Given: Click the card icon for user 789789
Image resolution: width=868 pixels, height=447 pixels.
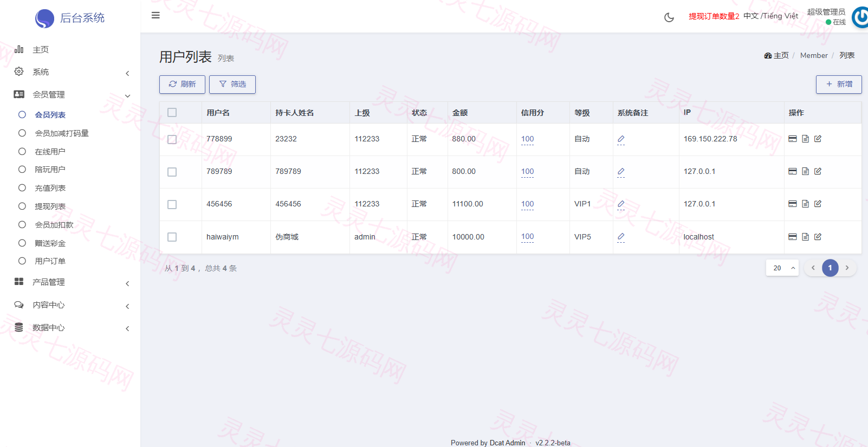Looking at the screenshot, I should 792,171.
